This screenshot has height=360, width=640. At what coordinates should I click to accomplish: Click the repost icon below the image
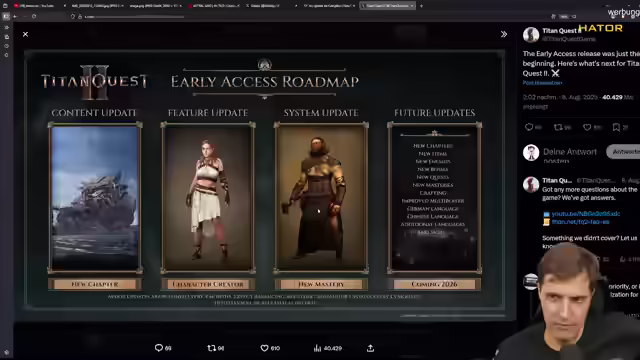pos(211,348)
